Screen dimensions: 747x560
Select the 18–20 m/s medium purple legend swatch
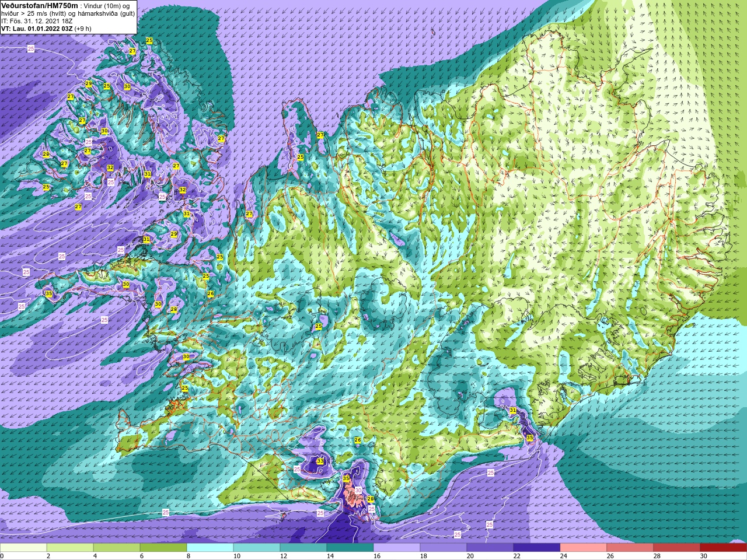coord(444,547)
